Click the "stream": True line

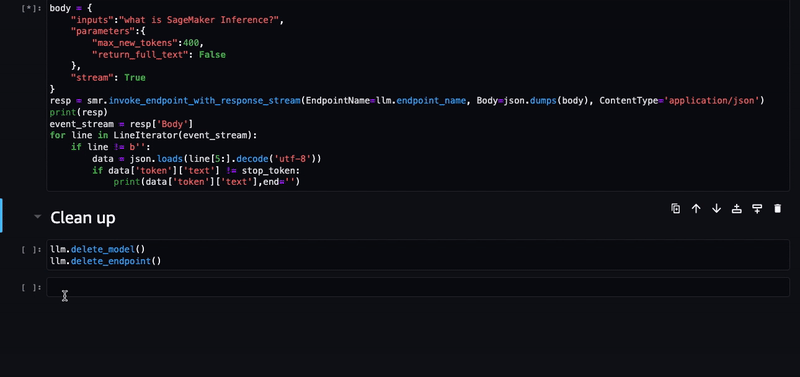coord(108,78)
